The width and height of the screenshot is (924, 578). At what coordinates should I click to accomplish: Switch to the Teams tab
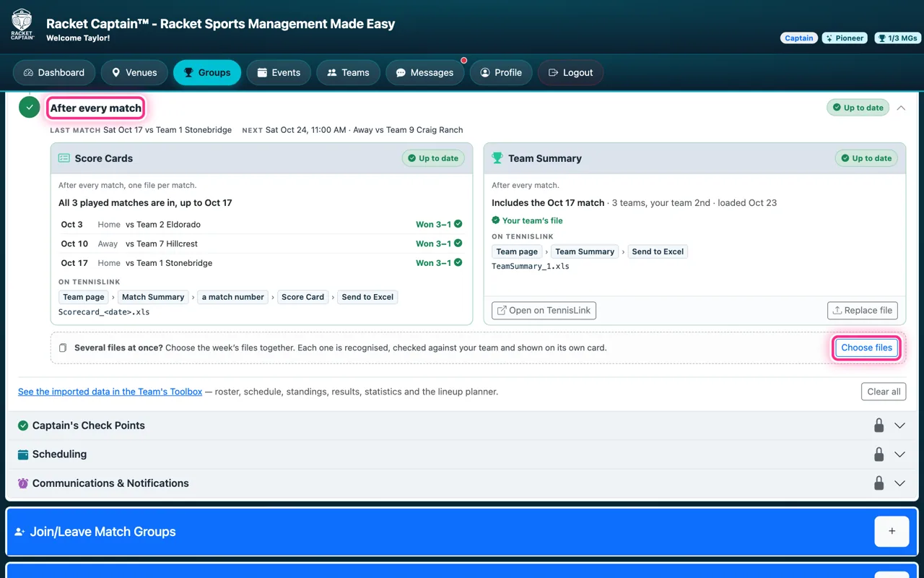click(348, 72)
